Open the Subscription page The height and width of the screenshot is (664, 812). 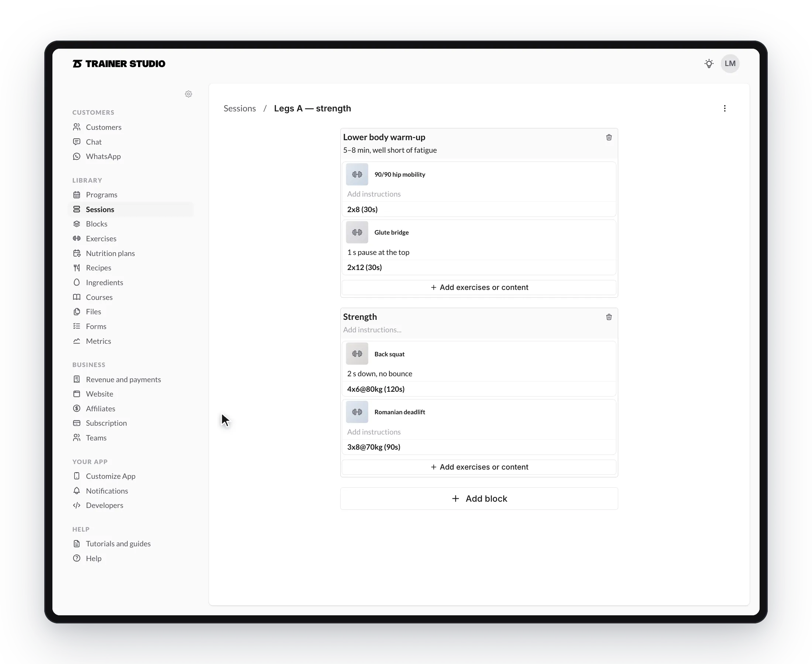[131, 423]
